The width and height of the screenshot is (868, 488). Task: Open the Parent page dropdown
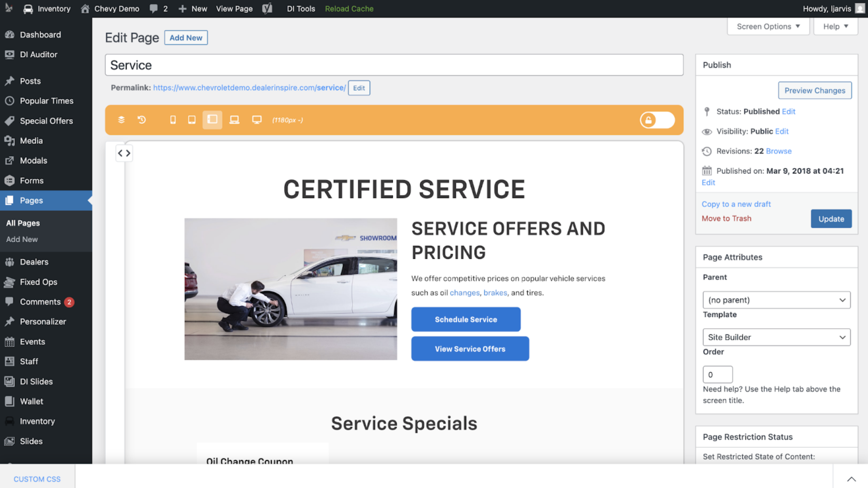(776, 300)
